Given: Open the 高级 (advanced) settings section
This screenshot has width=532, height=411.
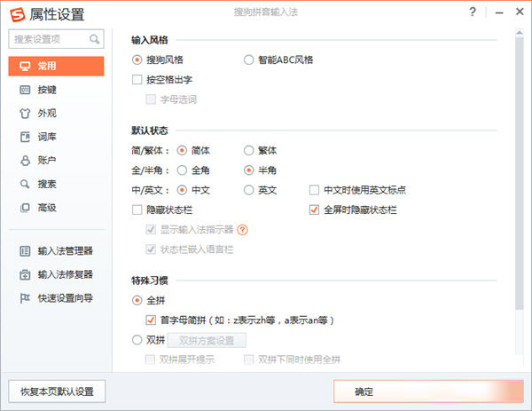Looking at the screenshot, I should click(46, 208).
